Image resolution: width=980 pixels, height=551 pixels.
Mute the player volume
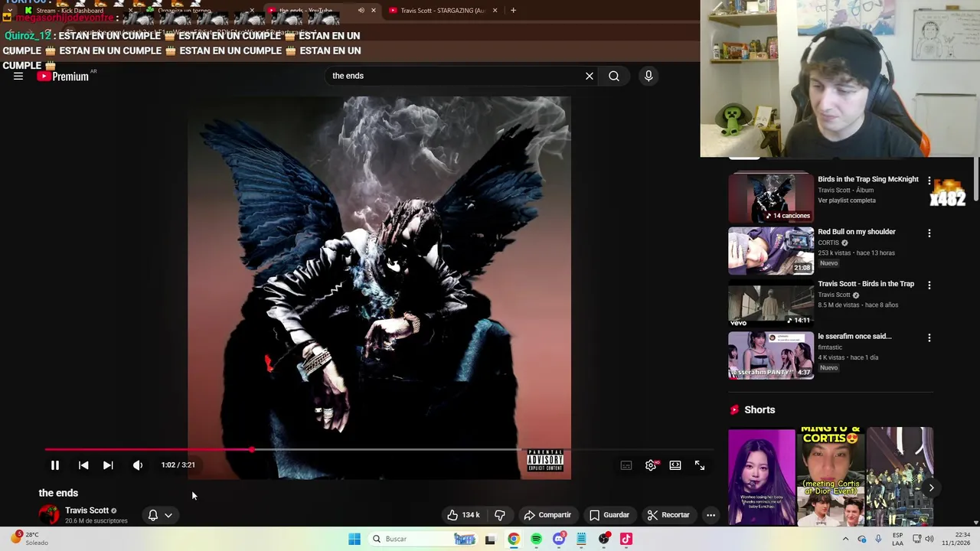click(x=138, y=465)
